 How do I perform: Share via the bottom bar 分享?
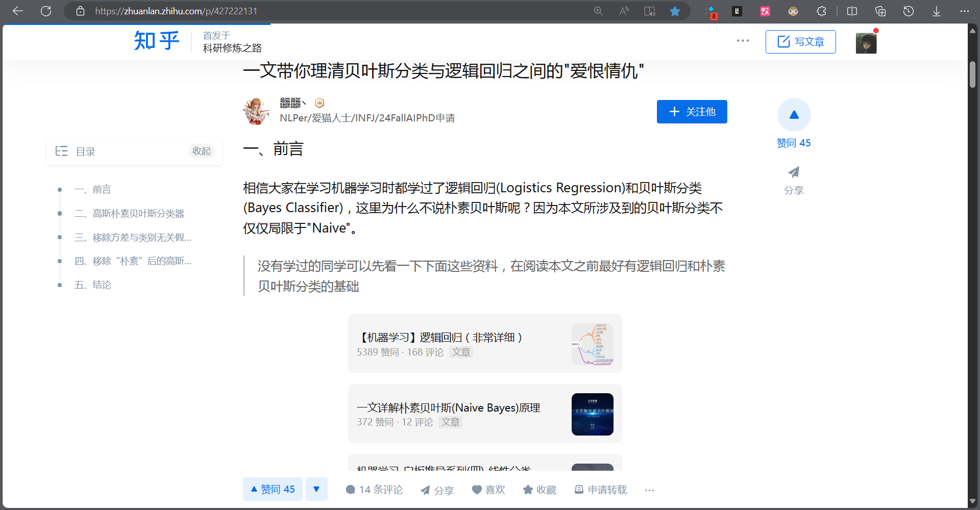[437, 490]
